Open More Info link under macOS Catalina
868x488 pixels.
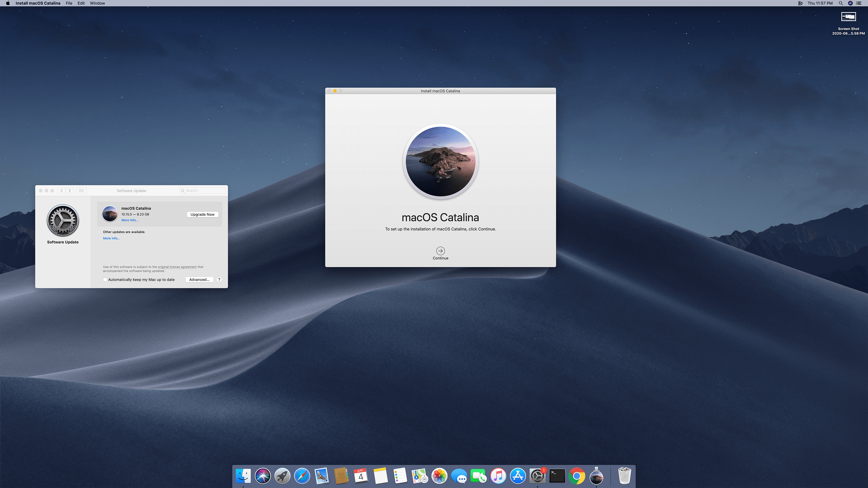pos(130,220)
